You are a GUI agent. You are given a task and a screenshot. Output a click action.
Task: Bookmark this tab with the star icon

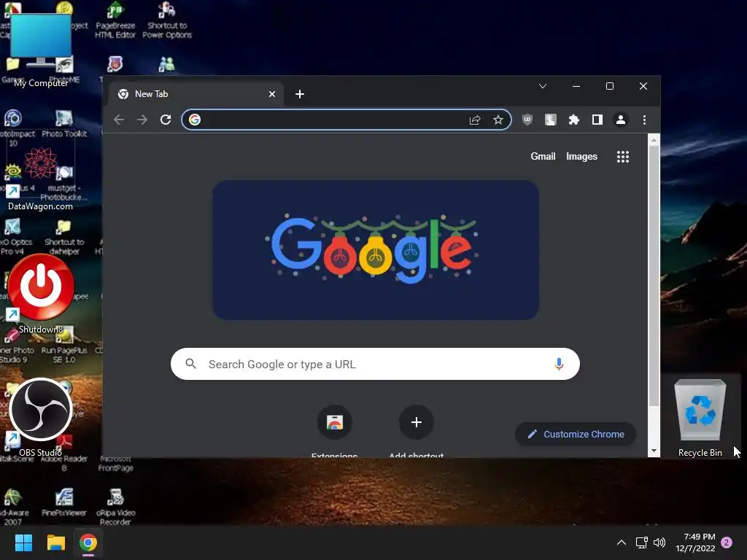(498, 120)
